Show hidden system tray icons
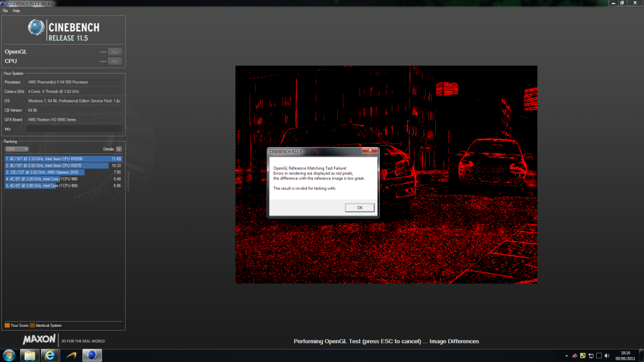The height and width of the screenshot is (362, 644). pos(567,356)
